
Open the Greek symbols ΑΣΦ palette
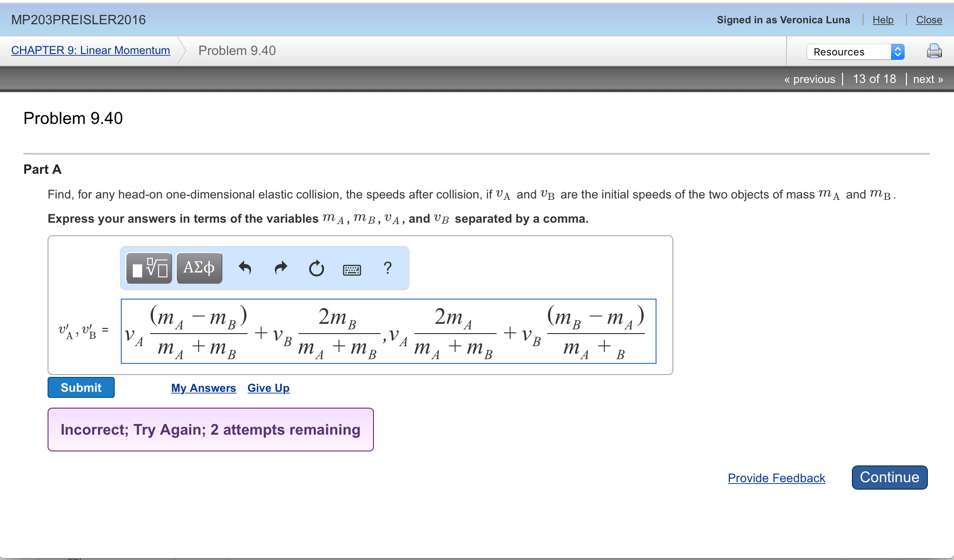(199, 268)
